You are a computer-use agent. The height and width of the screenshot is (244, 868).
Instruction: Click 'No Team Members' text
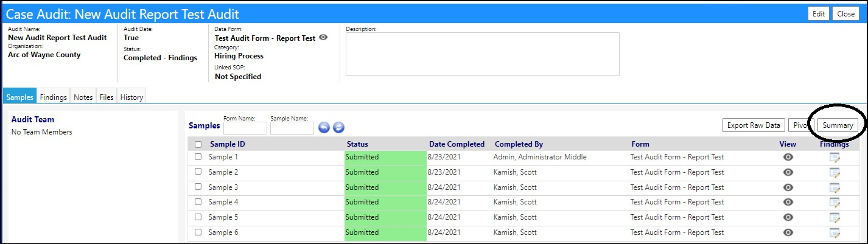click(x=42, y=132)
